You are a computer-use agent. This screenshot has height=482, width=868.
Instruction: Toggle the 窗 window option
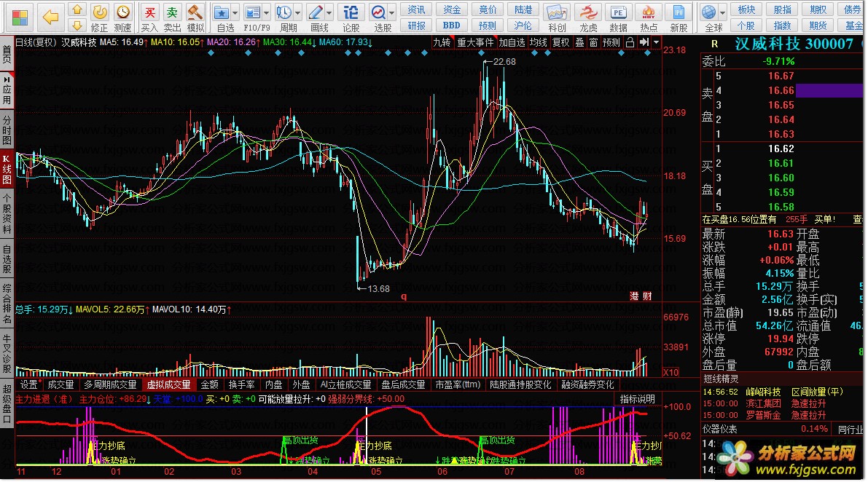pyautogui.click(x=593, y=42)
